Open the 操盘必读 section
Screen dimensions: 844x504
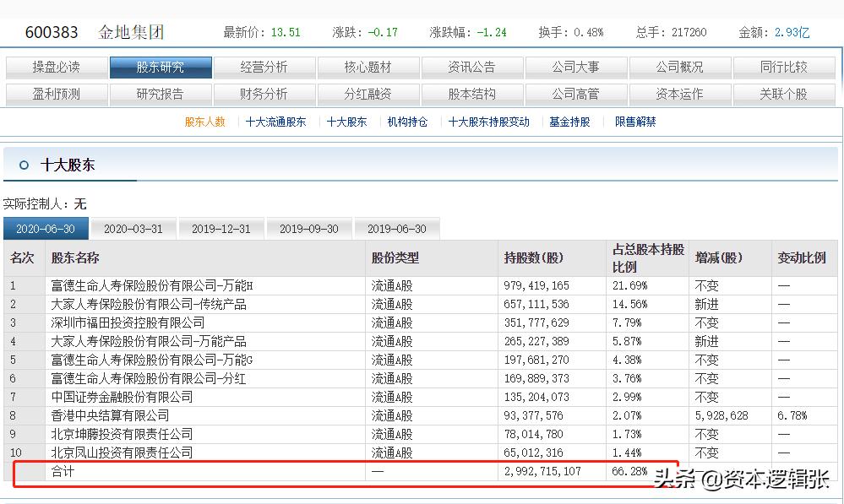tap(56, 67)
